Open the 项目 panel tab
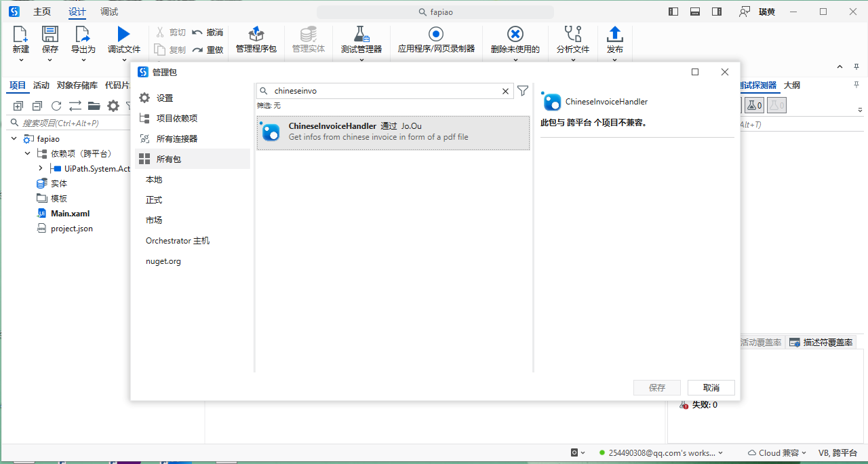The image size is (868, 464). point(18,85)
